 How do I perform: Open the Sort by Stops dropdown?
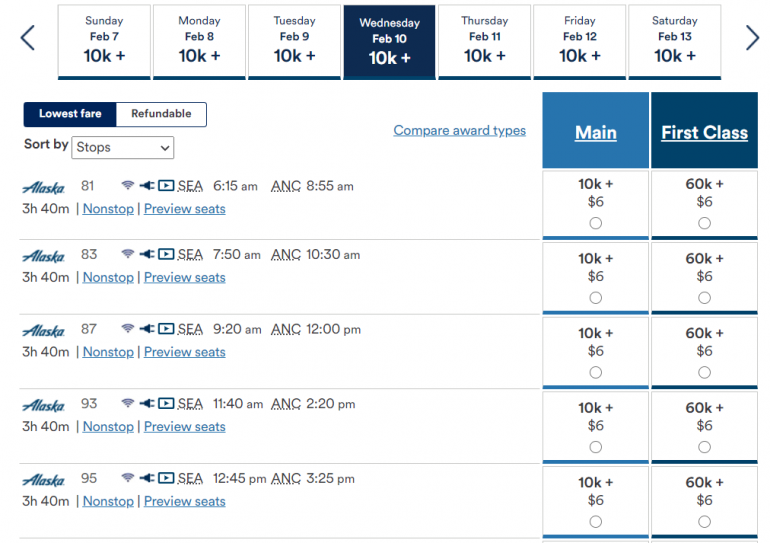pyautogui.click(x=123, y=148)
